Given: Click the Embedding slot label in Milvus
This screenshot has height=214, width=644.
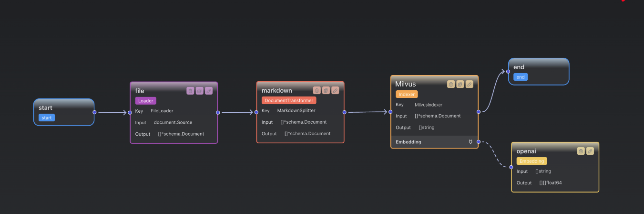Looking at the screenshot, I should (409, 142).
